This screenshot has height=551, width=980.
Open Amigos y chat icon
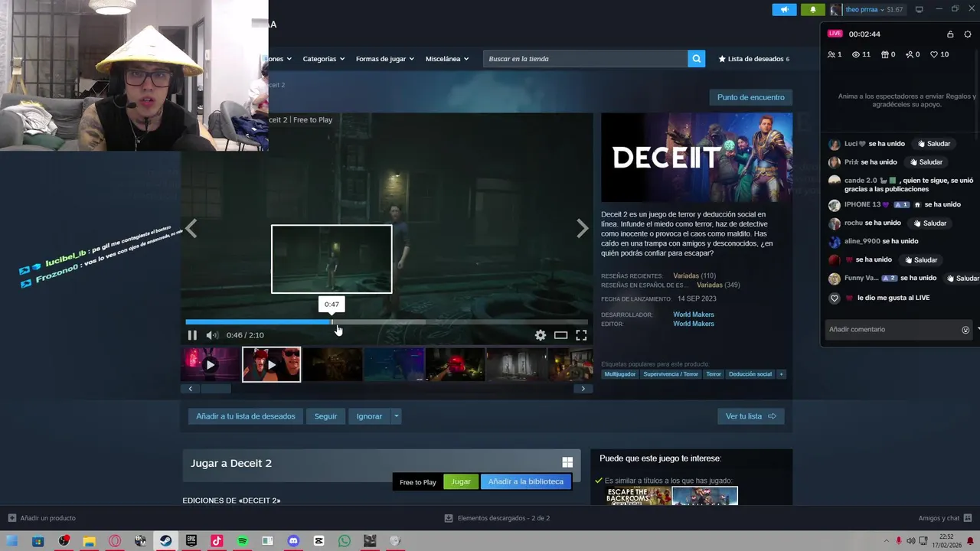[x=968, y=518]
